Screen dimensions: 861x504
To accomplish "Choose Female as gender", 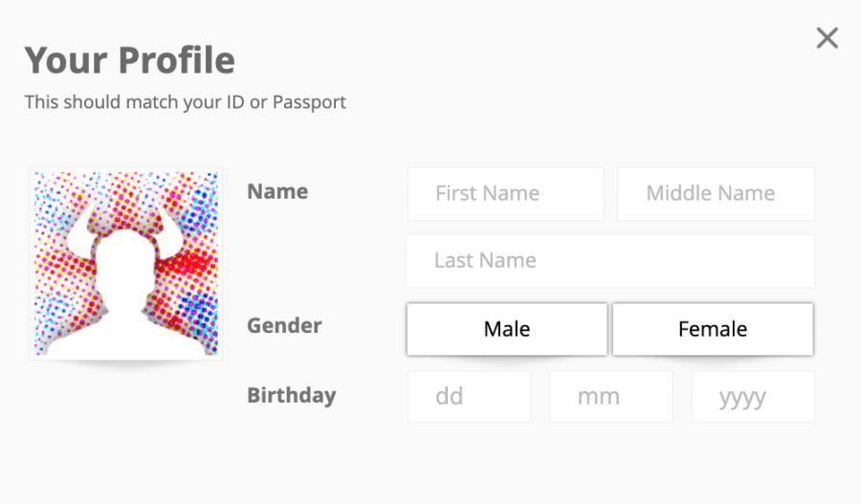I will click(x=713, y=329).
